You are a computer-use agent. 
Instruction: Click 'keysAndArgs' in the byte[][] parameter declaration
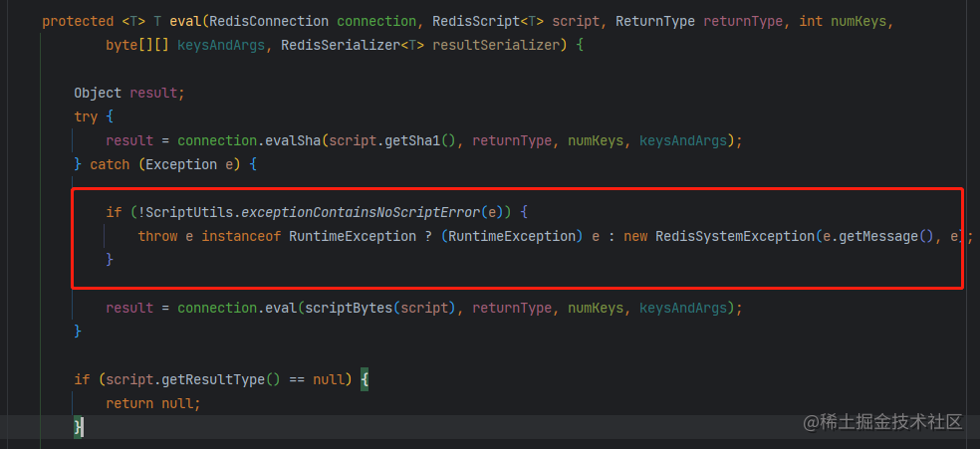[221, 45]
